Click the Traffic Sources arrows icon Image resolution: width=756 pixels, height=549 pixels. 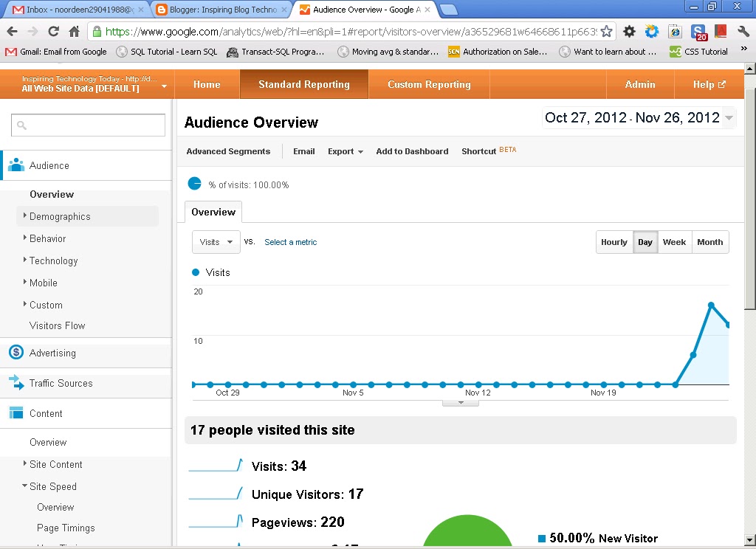[16, 383]
